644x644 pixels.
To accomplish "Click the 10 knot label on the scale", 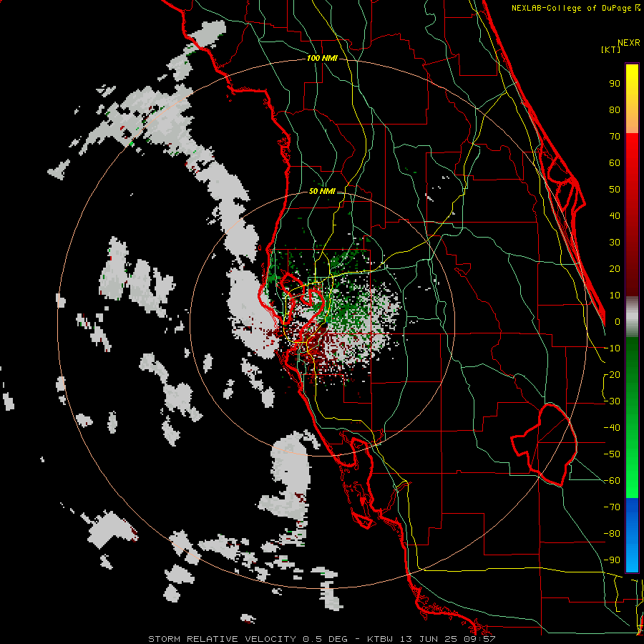I will (615, 296).
